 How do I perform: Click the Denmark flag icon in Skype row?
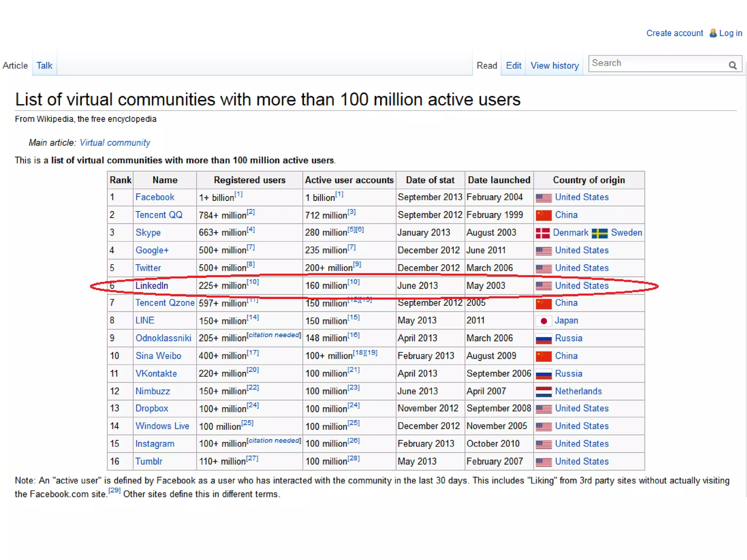(x=542, y=233)
